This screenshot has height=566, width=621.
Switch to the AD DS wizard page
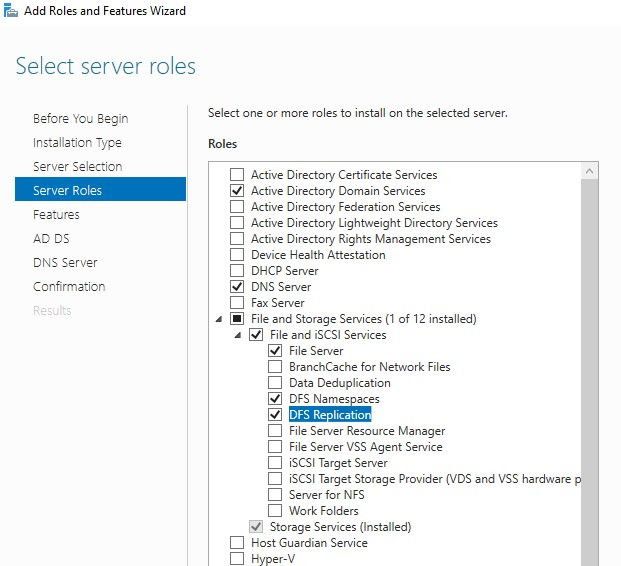coord(51,238)
